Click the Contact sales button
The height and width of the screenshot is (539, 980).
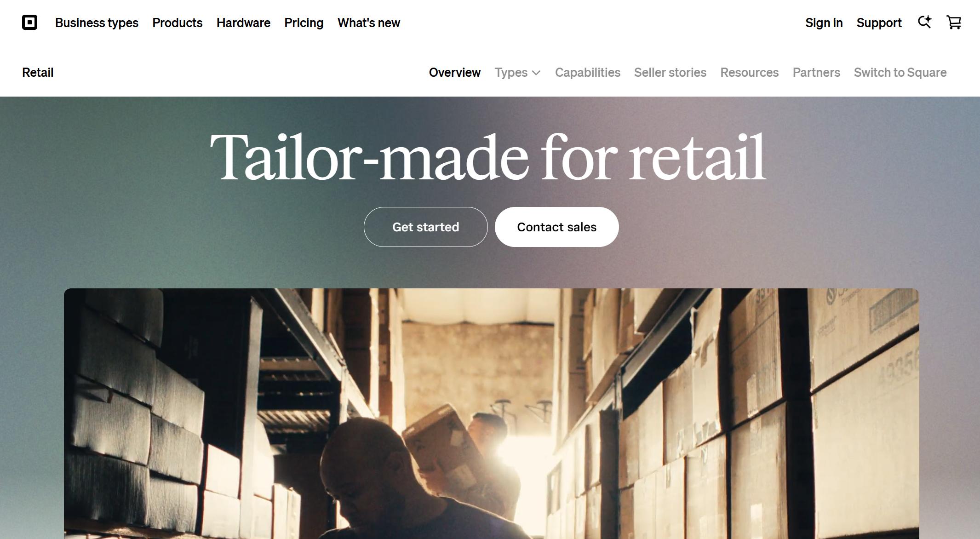click(557, 227)
